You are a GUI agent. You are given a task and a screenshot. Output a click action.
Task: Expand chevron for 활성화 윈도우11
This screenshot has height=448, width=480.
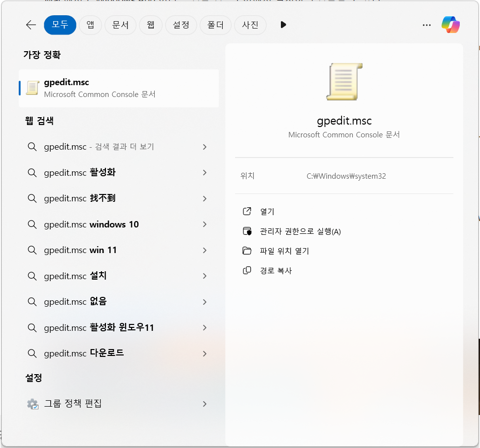coord(205,327)
